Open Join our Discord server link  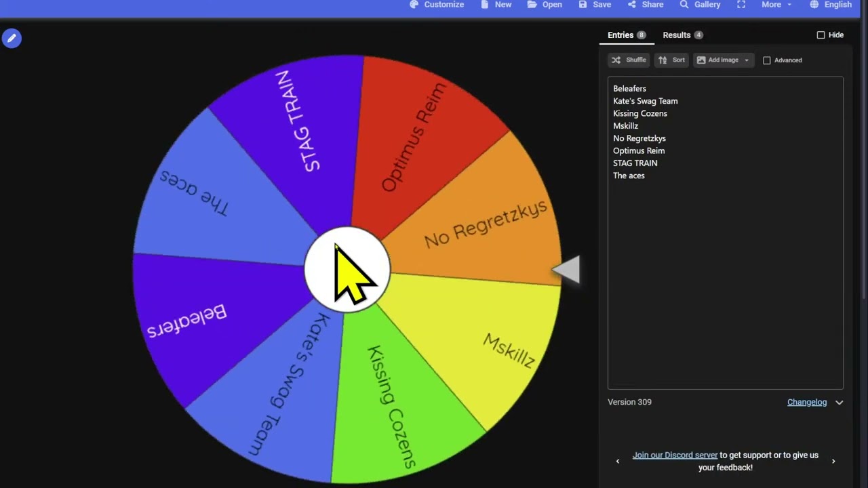tap(675, 455)
